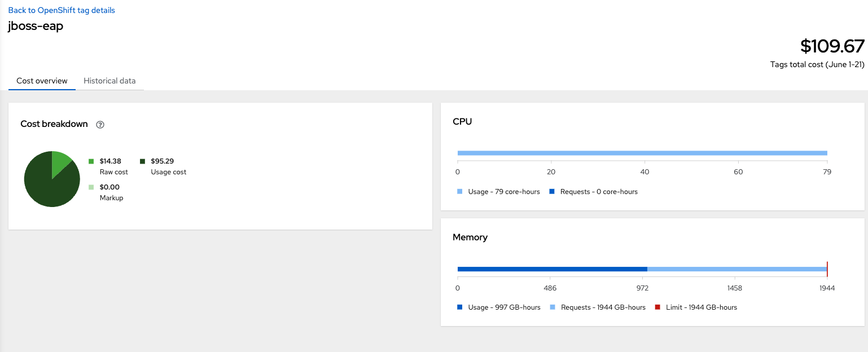Click the light blue Memory requests bar segment
Image resolution: width=868 pixels, height=352 pixels.
(737, 269)
